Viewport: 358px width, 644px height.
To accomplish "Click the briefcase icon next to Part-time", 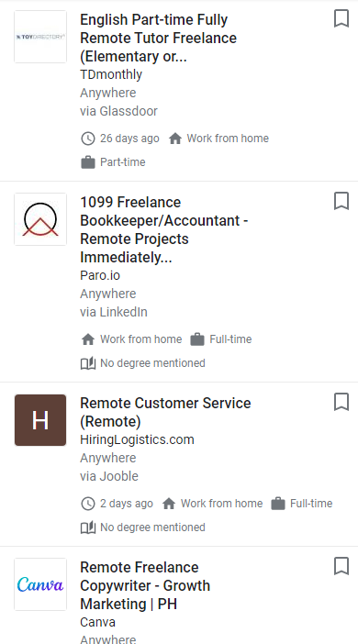I will [88, 162].
